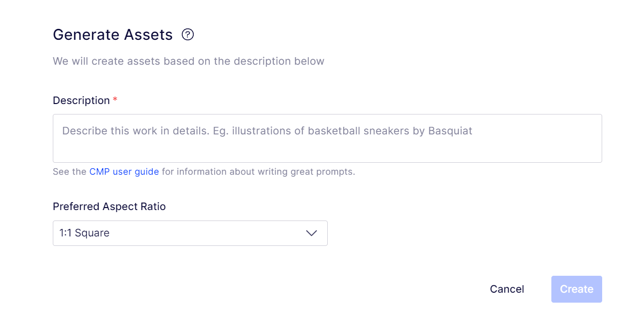Open the help icon beside Generate Assets
Screen dimensions: 644x334
click(x=187, y=34)
